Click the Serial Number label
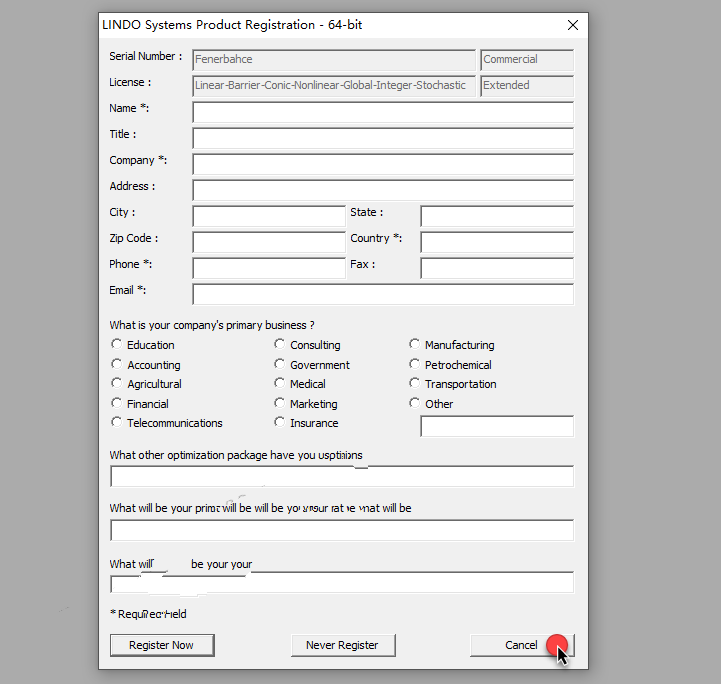Screen dimensions: 721x684 pos(145,56)
